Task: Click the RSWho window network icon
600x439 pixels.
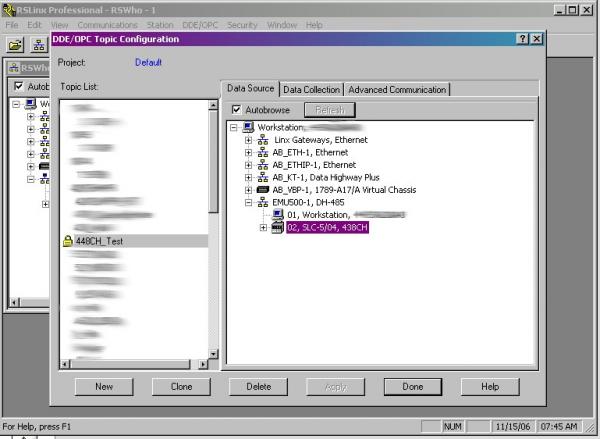Action: pos(14,68)
